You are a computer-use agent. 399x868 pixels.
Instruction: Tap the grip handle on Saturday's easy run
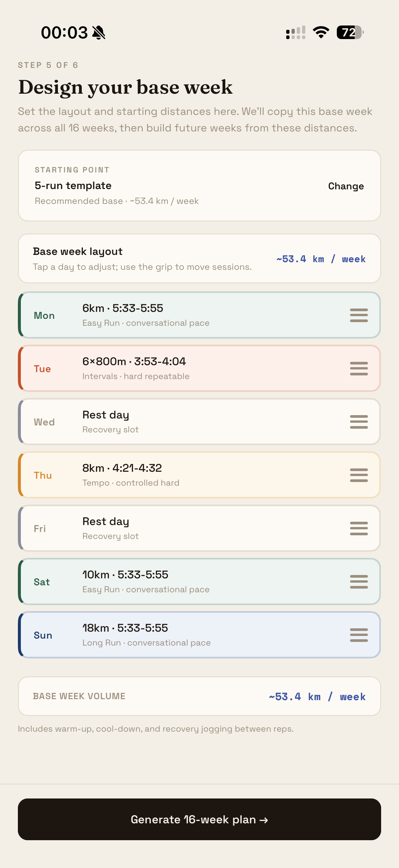(x=359, y=582)
